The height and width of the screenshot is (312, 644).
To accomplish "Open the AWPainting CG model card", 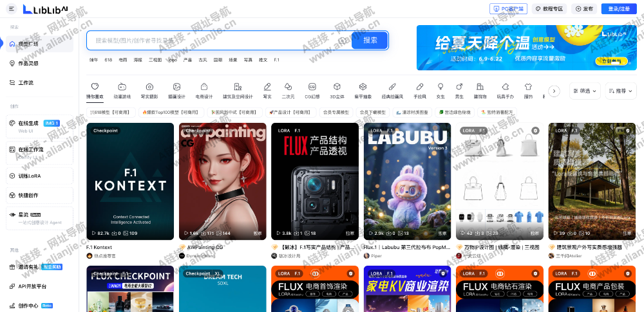I will (223, 181).
